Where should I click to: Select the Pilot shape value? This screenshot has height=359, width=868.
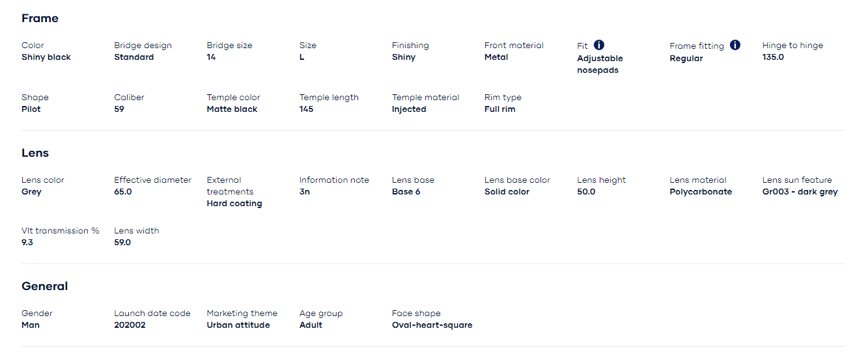31,109
